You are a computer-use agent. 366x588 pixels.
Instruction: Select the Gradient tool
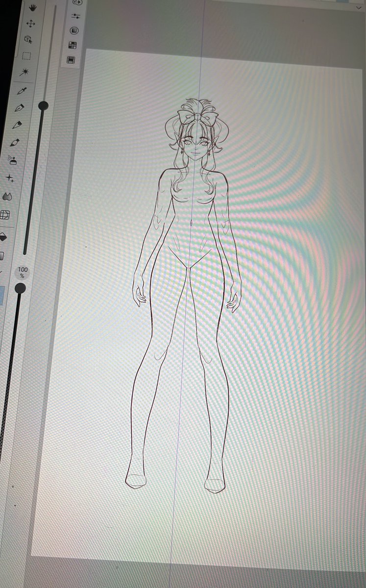(1, 256)
